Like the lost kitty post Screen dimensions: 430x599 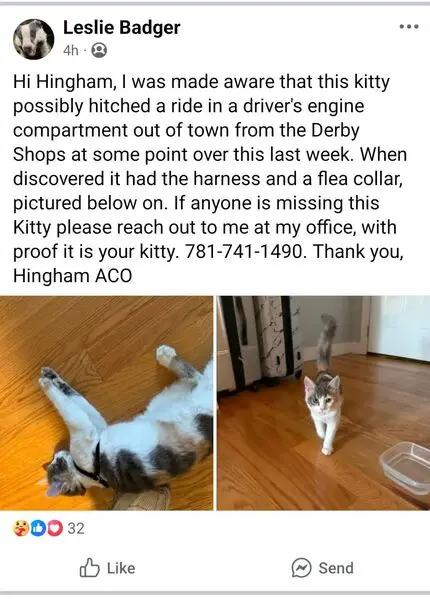[107, 568]
